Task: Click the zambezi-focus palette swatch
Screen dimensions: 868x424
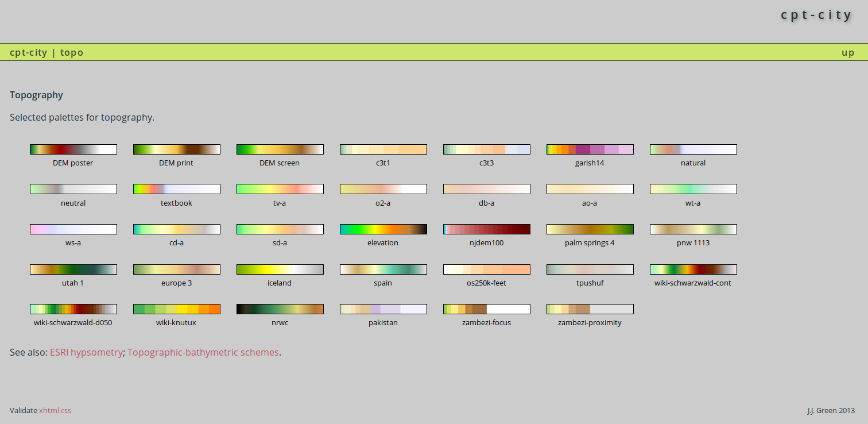Action: (487, 309)
